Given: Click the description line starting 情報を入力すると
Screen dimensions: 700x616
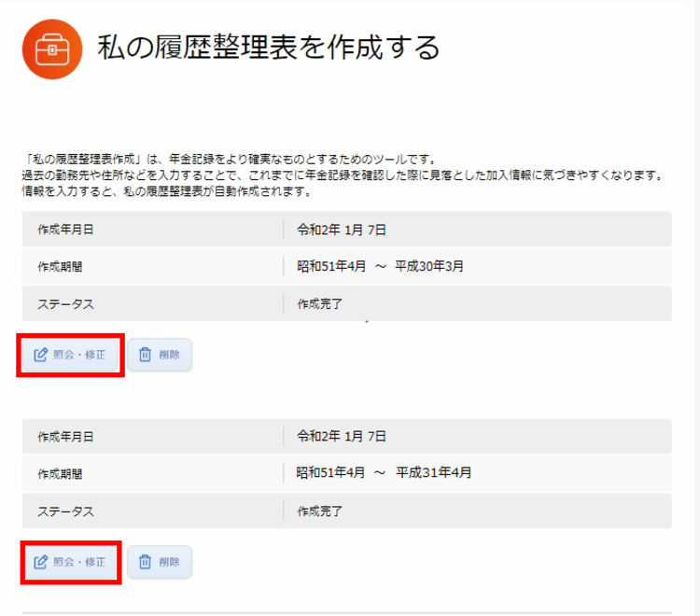Looking at the screenshot, I should pos(168,191).
